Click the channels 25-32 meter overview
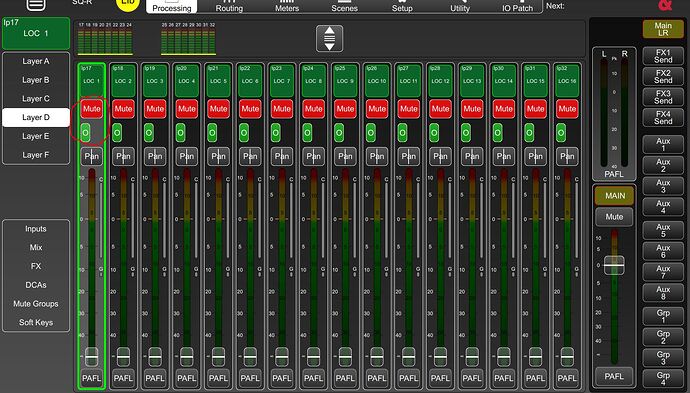690x393 pixels. pyautogui.click(x=188, y=39)
